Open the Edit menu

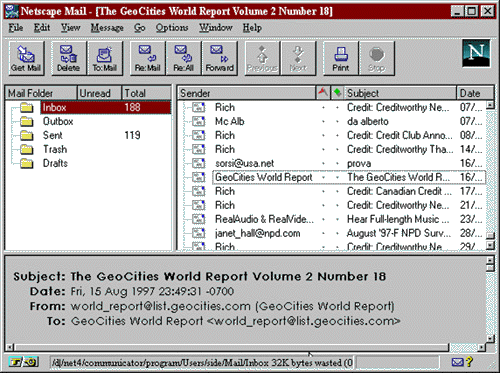click(x=42, y=28)
